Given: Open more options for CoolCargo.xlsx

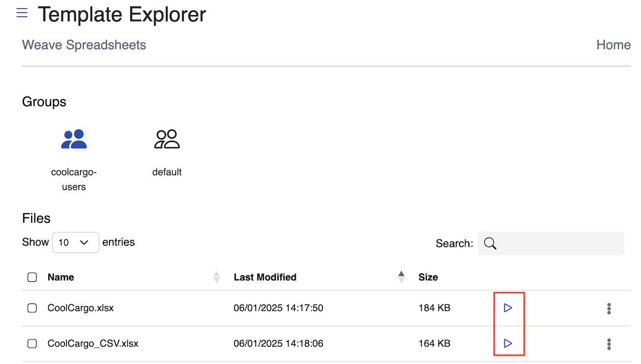Looking at the screenshot, I should (x=609, y=309).
